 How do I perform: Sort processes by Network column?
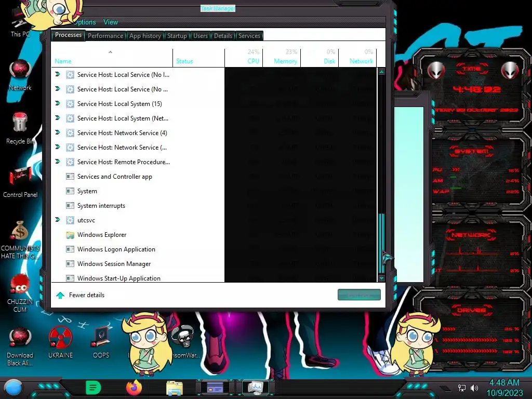tap(357, 58)
